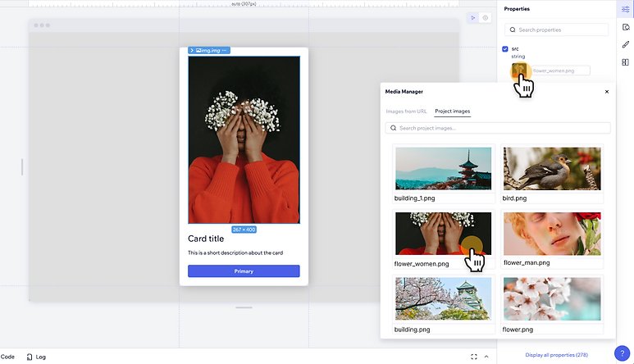Viewport: 634px width, 364px height.
Task: Click the flower_women.png src value field
Action: click(x=560, y=71)
